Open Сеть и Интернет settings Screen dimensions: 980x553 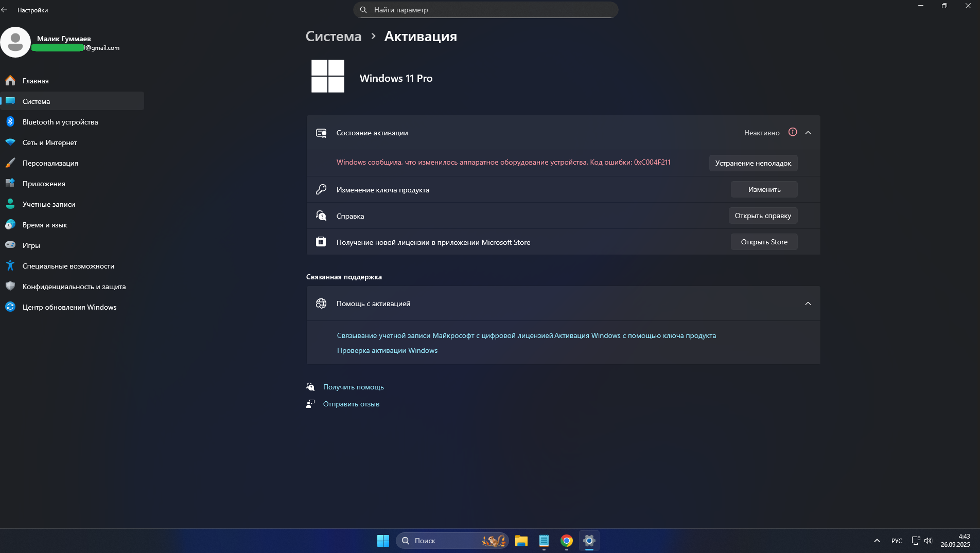72,142
